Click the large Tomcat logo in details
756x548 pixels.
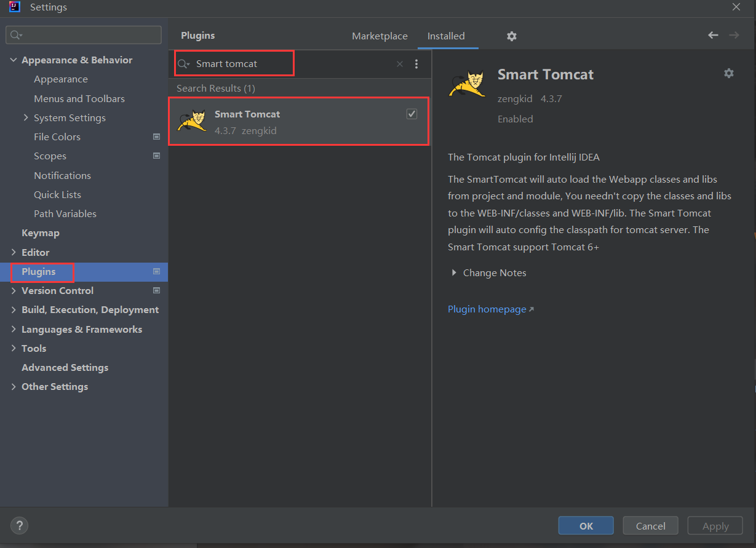coord(467,84)
